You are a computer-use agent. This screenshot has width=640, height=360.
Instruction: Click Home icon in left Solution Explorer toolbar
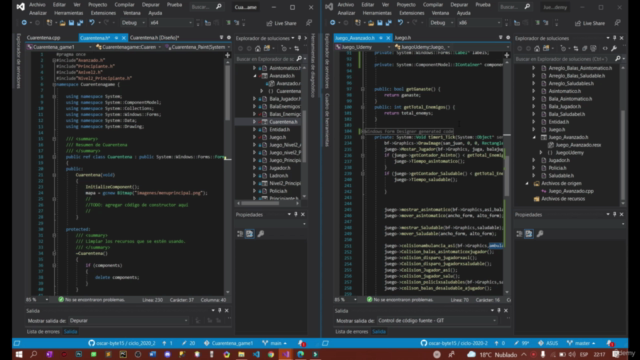pos(258,49)
